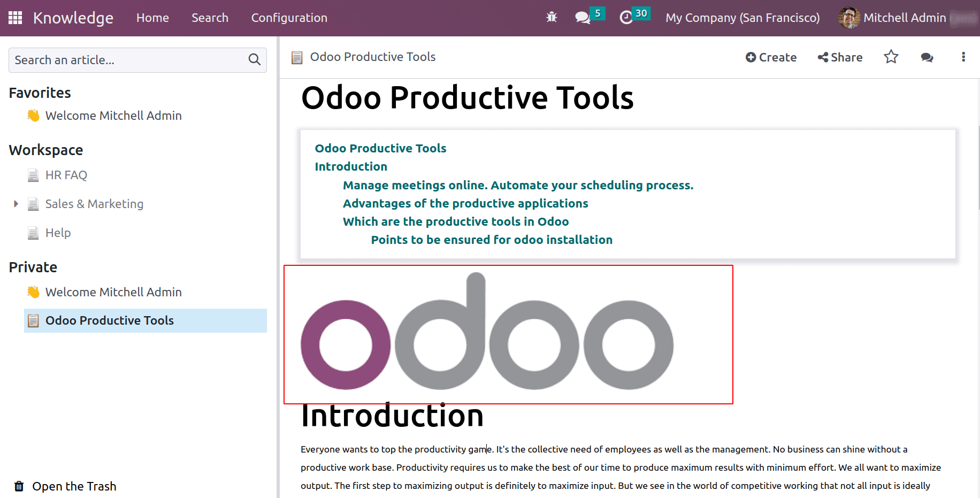
Task: Follow 'Advantages of the productive applications' link
Action: (465, 203)
